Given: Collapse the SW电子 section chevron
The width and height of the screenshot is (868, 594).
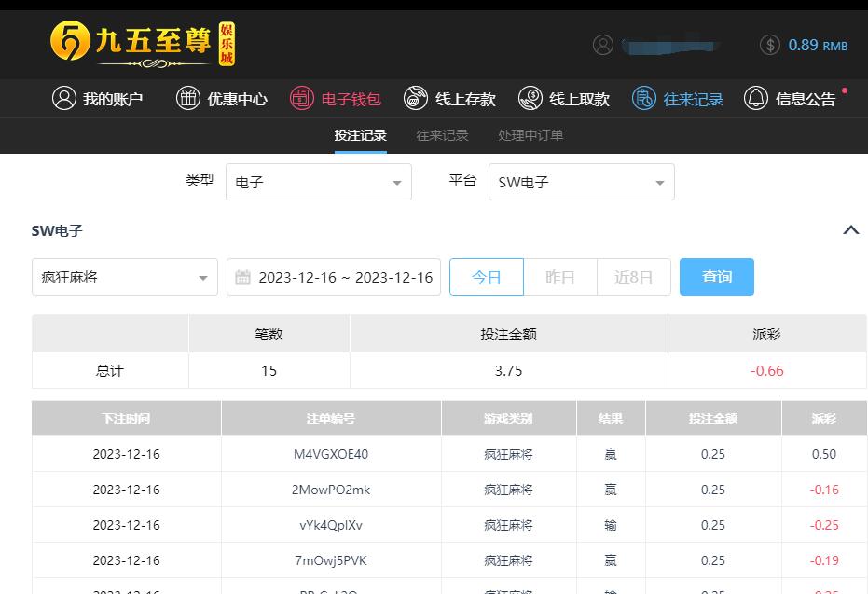Looking at the screenshot, I should pyautogui.click(x=851, y=230).
